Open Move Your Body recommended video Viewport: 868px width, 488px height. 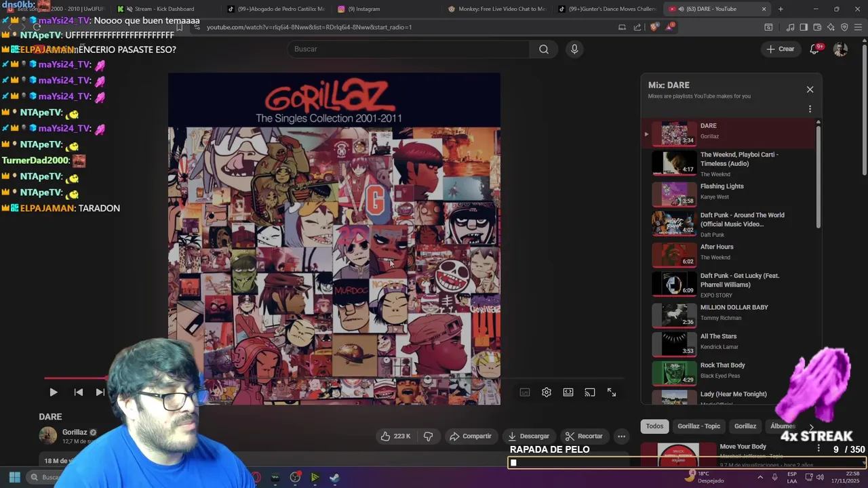click(743, 447)
